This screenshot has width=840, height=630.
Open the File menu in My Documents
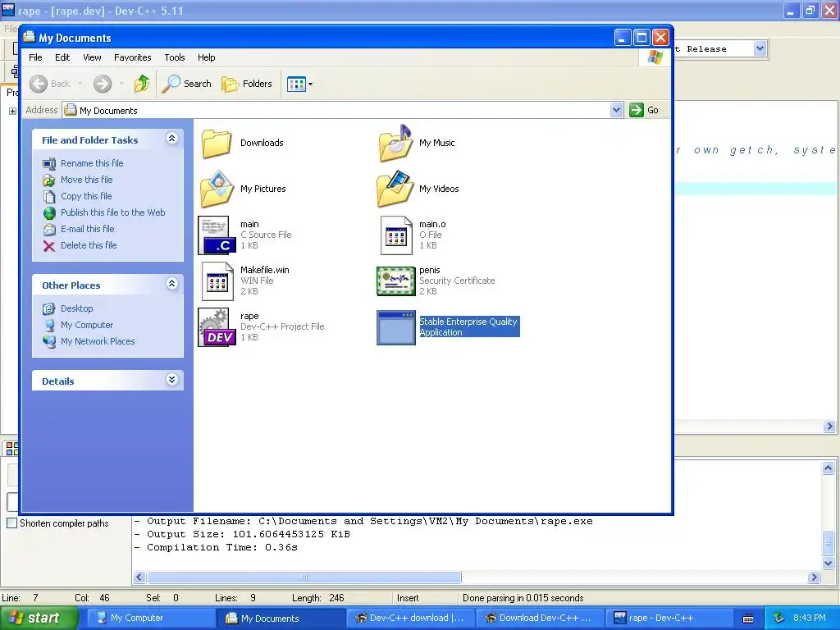click(x=35, y=57)
